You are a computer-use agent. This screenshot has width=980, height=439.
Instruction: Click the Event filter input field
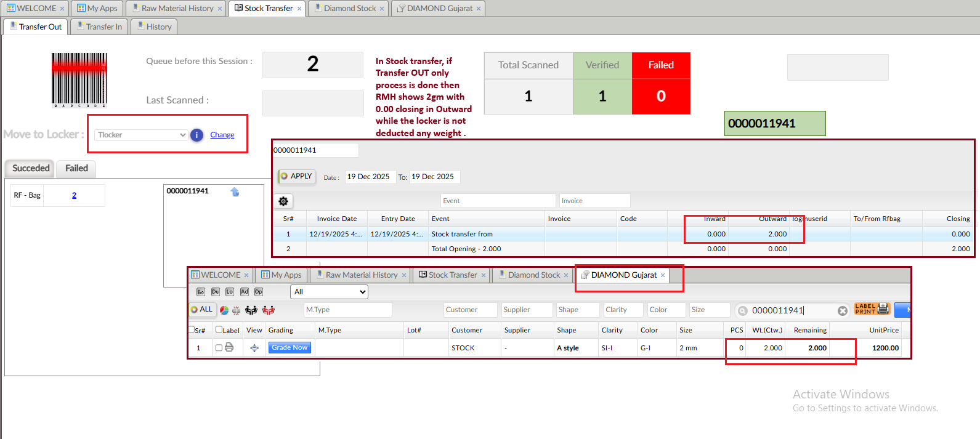tap(498, 201)
